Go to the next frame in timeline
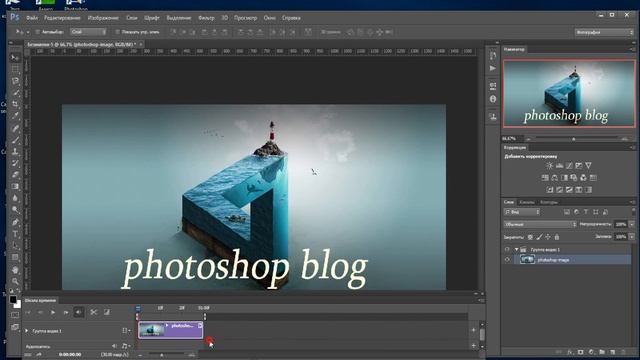 [x=66, y=312]
